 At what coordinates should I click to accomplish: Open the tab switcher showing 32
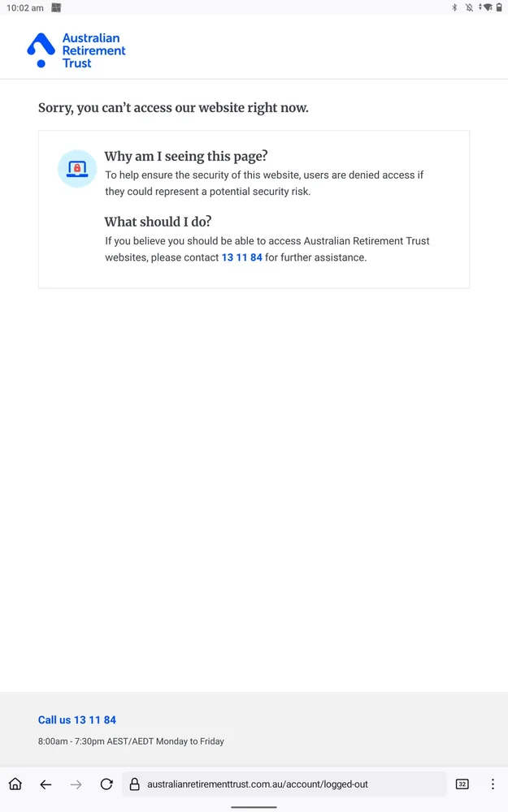point(462,784)
